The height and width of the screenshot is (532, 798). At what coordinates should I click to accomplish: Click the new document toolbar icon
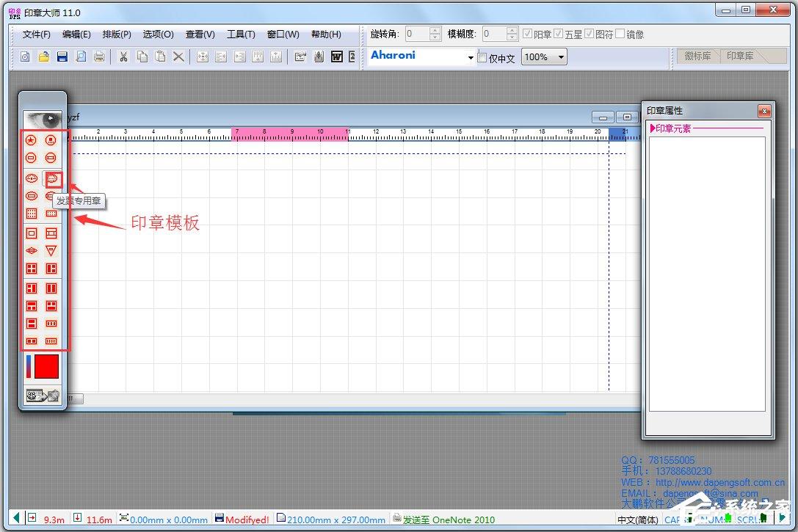tap(25, 57)
